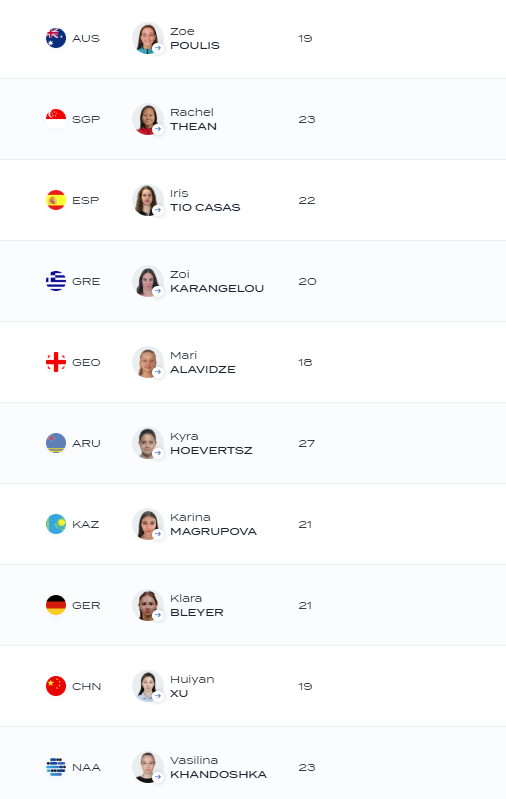Click the Germany flag icon

click(x=56, y=605)
